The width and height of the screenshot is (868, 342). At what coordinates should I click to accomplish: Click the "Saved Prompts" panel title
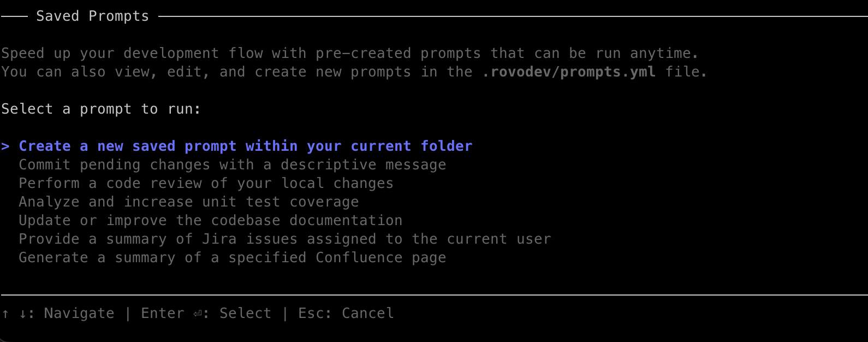[92, 16]
